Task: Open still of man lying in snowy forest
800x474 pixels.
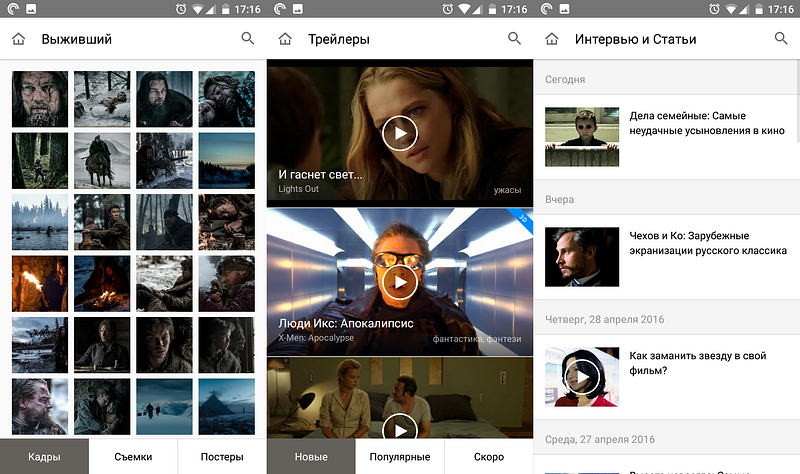Action: [102, 99]
